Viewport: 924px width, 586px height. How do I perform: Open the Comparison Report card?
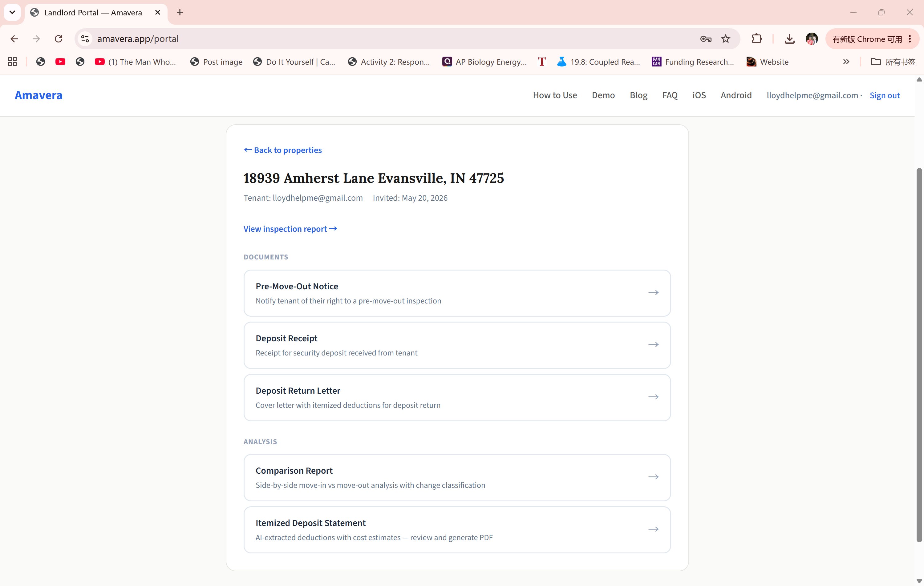pyautogui.click(x=457, y=477)
